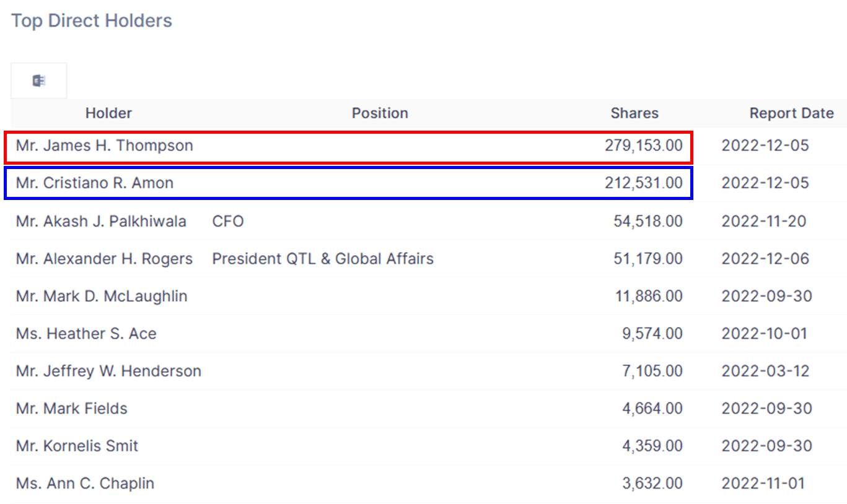Sort by the Holder column header
The width and height of the screenshot is (847, 504).
108,113
